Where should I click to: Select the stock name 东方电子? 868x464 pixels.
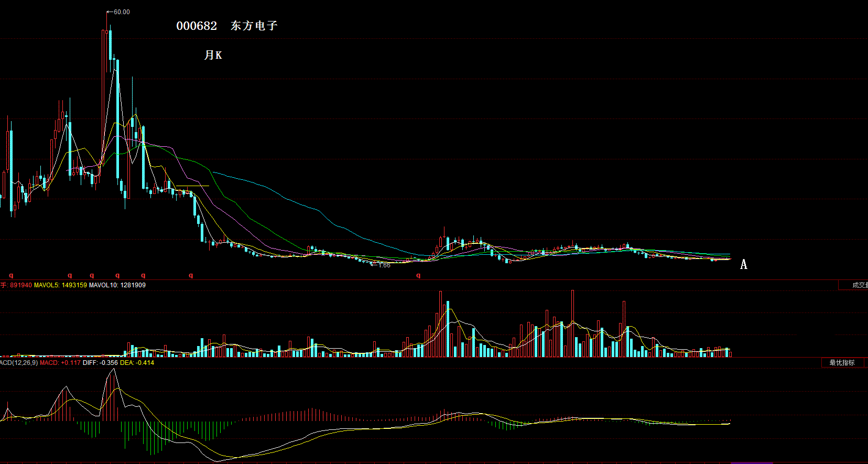pyautogui.click(x=254, y=26)
